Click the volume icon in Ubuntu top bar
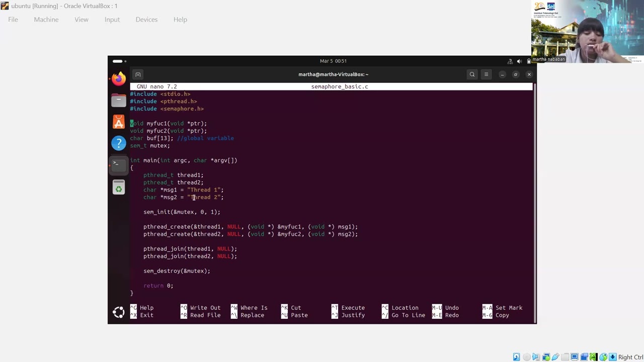 point(519,61)
